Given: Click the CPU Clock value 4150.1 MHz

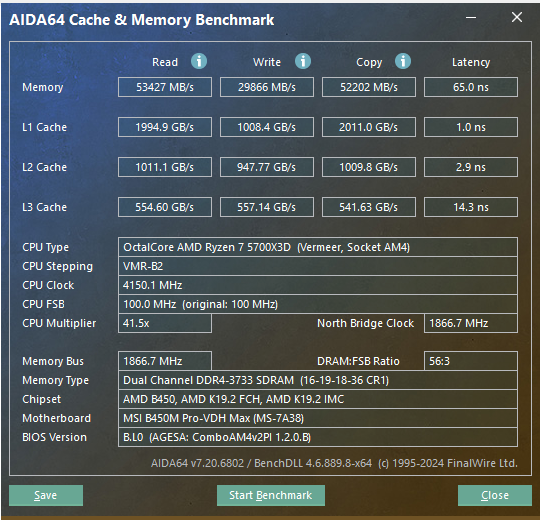Looking at the screenshot, I should click(318, 285).
